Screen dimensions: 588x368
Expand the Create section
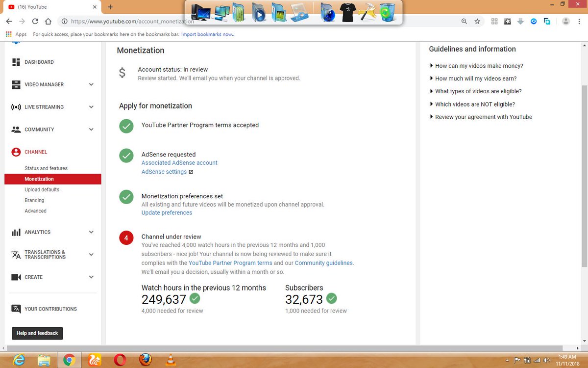(91, 277)
